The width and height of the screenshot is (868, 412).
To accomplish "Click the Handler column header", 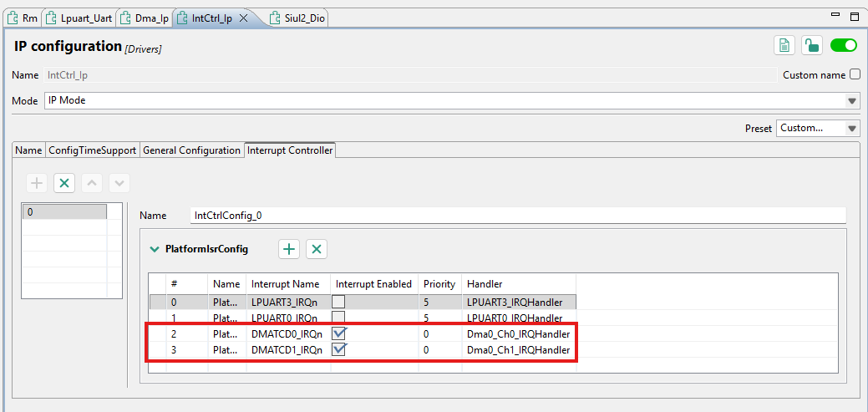I will click(519, 284).
